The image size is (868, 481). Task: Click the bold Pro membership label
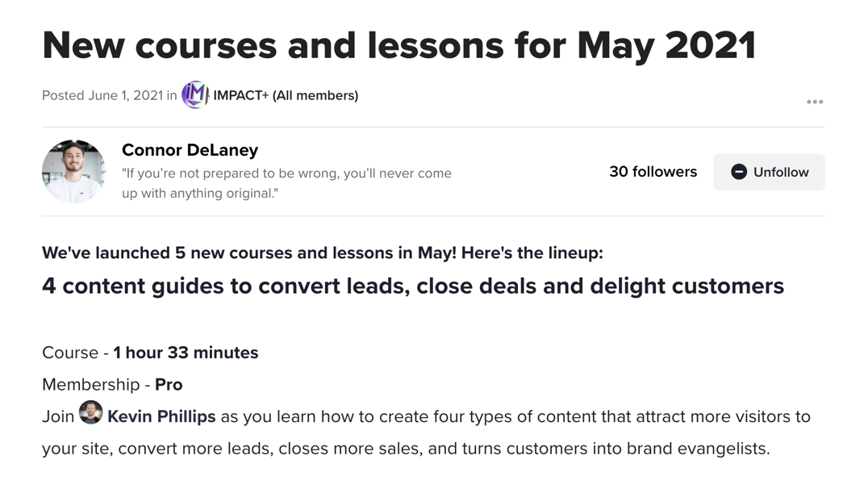(x=169, y=385)
